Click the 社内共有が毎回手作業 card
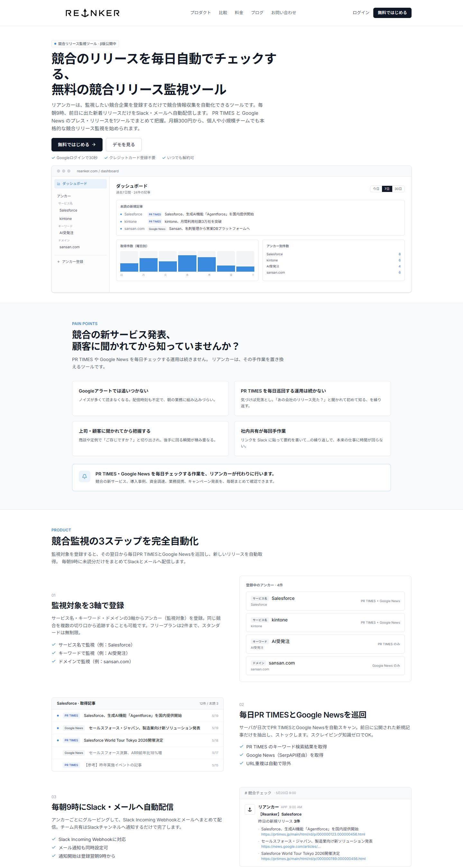The width and height of the screenshot is (463, 868). (x=313, y=439)
